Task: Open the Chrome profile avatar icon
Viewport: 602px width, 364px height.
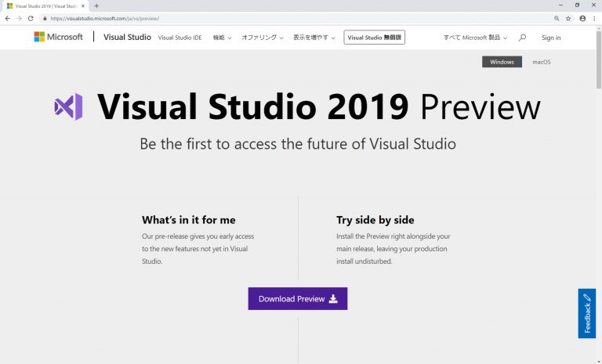Action: click(x=582, y=19)
